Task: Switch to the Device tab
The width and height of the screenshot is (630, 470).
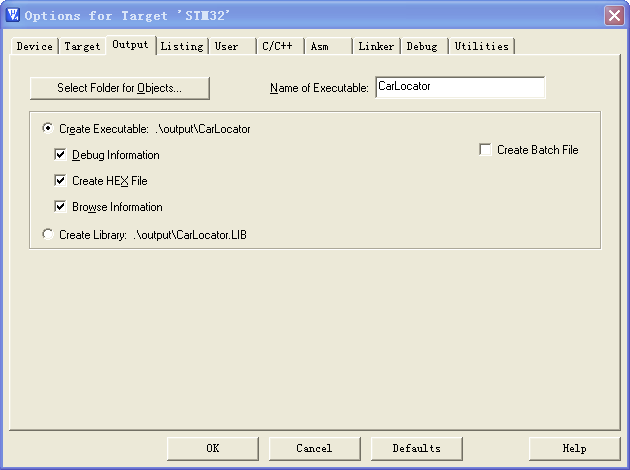Action: [x=35, y=46]
